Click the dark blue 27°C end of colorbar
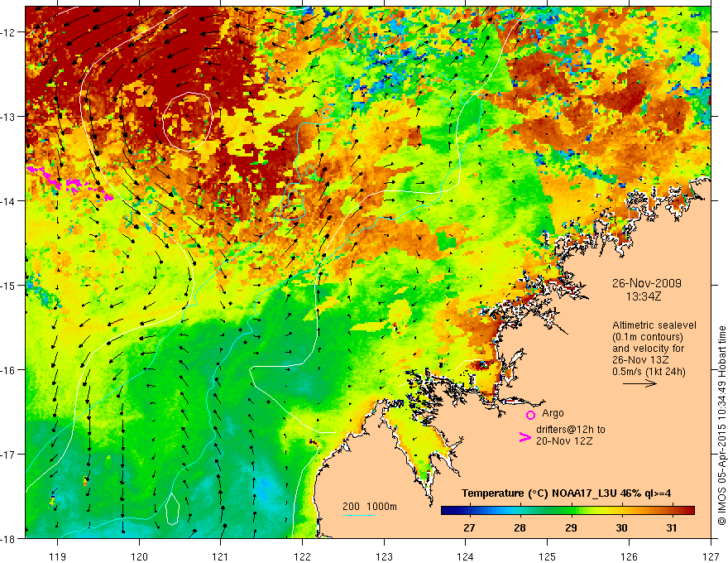728x563 pixels. (x=448, y=511)
